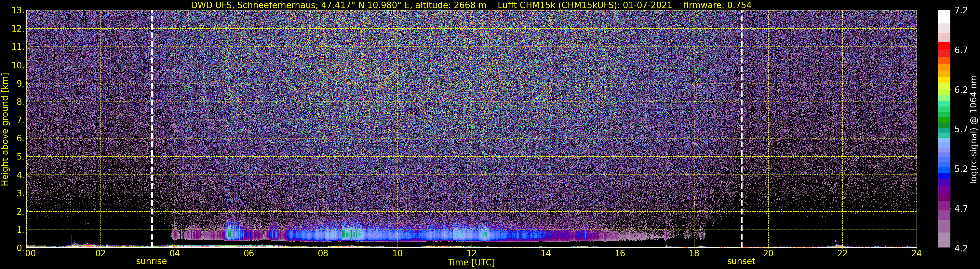This screenshot has height=269, width=980.
Task: Click the time axis tick label '20'
Action: [x=768, y=253]
